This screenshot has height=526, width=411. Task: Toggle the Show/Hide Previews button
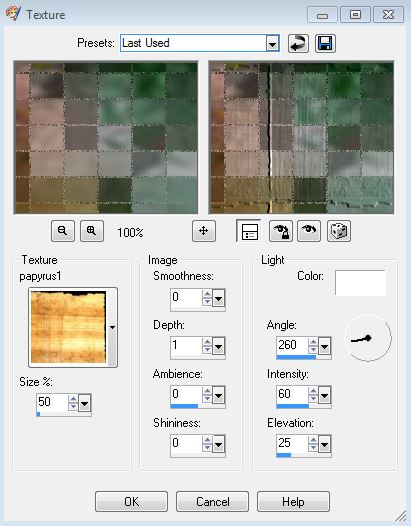pos(249,231)
